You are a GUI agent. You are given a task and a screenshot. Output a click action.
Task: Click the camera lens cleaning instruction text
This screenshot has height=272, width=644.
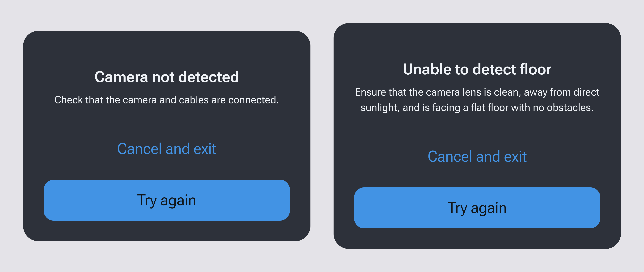(x=477, y=100)
